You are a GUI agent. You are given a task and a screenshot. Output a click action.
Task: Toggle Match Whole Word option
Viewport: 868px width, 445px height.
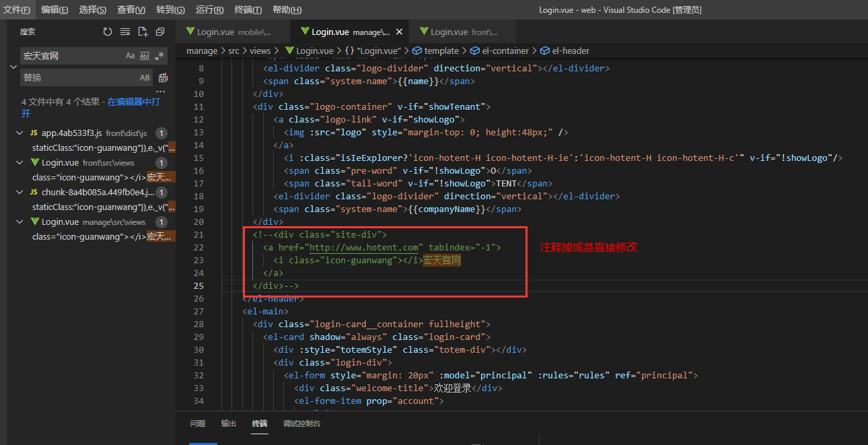145,56
